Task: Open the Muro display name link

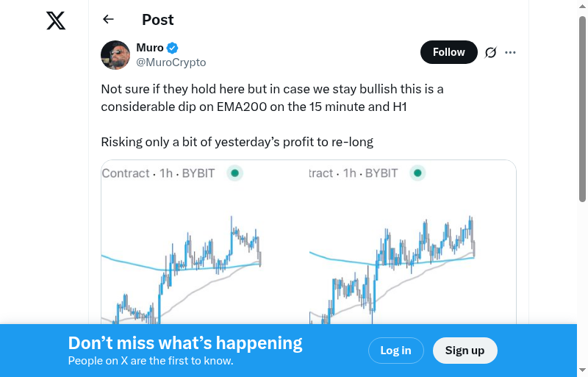Action: tap(150, 49)
